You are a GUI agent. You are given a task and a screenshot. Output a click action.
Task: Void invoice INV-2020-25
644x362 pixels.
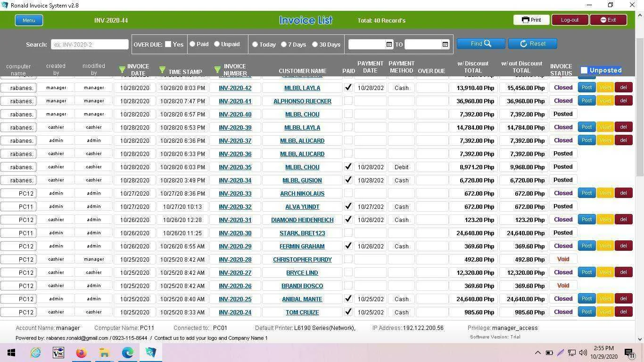pyautogui.click(x=605, y=298)
